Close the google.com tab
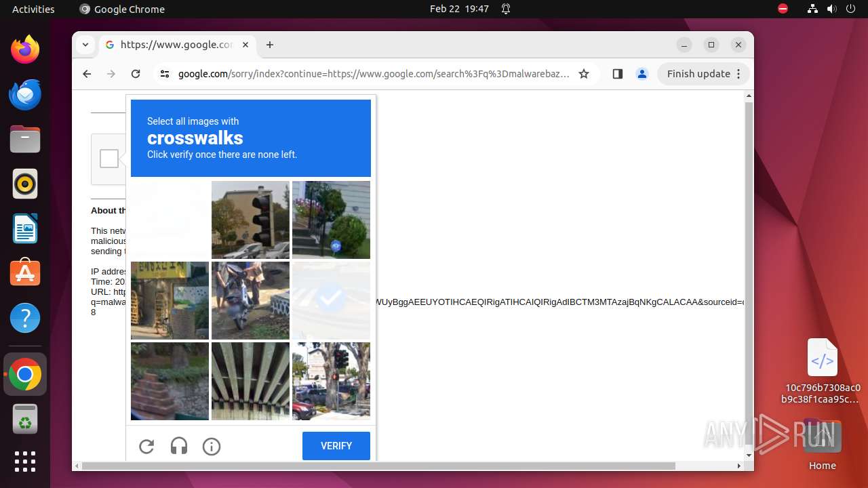Viewport: 868px width, 488px height. click(245, 45)
